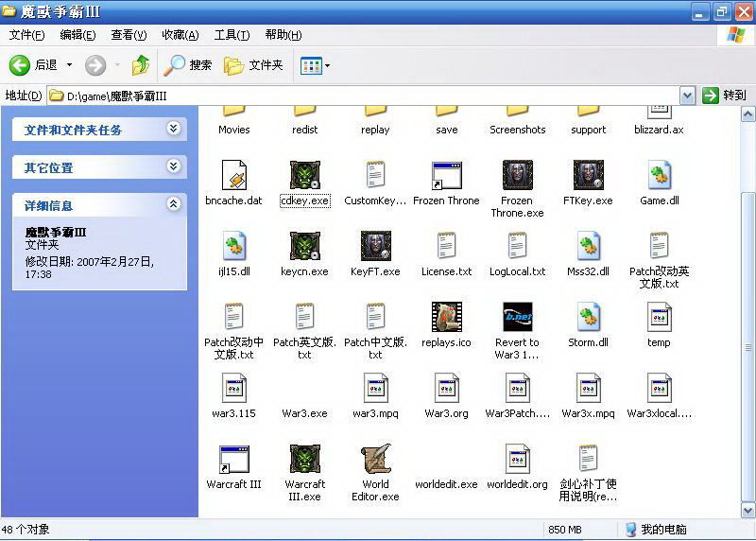Image resolution: width=756 pixels, height=541 pixels.
Task: Open the Warcraft III shortcut
Action: (x=233, y=459)
